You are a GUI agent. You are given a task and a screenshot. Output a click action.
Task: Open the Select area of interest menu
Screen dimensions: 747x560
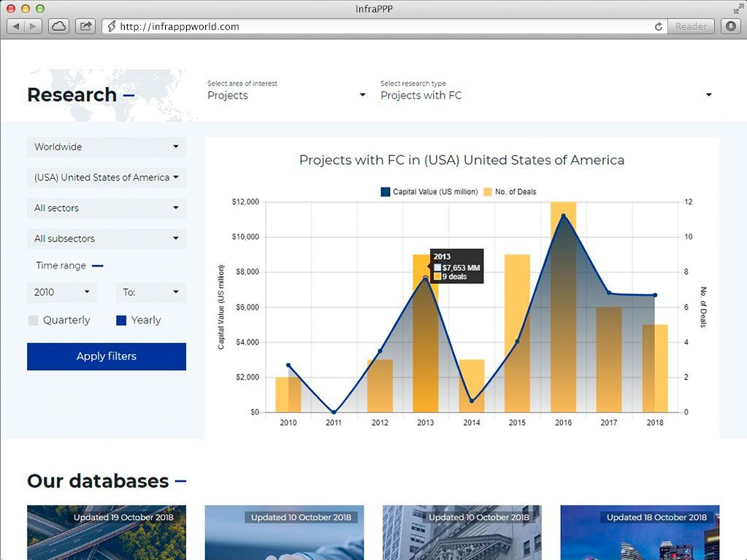click(286, 95)
